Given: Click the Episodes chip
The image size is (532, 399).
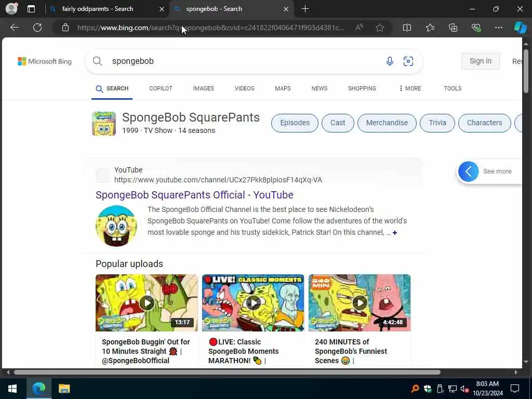Looking at the screenshot, I should pyautogui.click(x=295, y=123).
